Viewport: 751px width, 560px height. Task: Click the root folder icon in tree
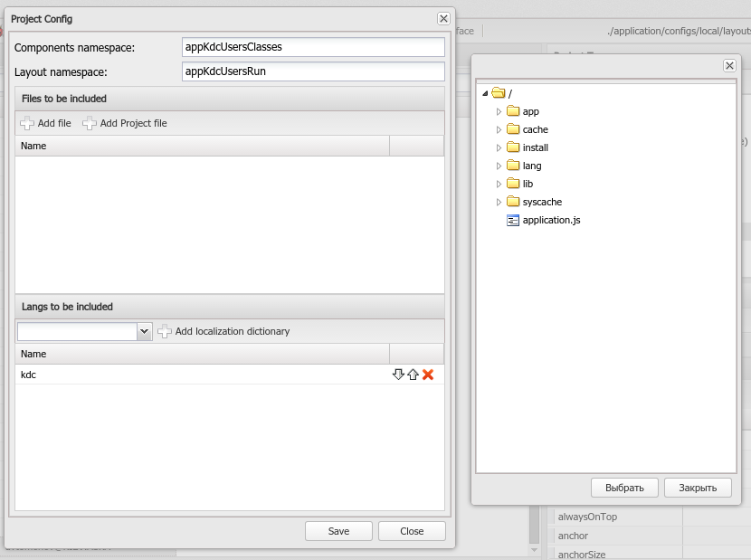tap(499, 93)
